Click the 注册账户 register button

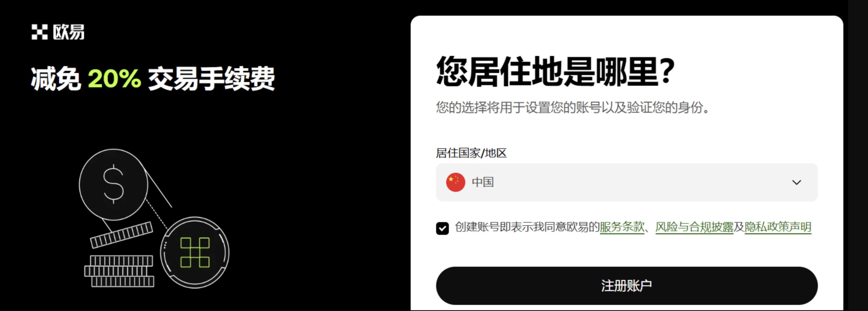[627, 286]
